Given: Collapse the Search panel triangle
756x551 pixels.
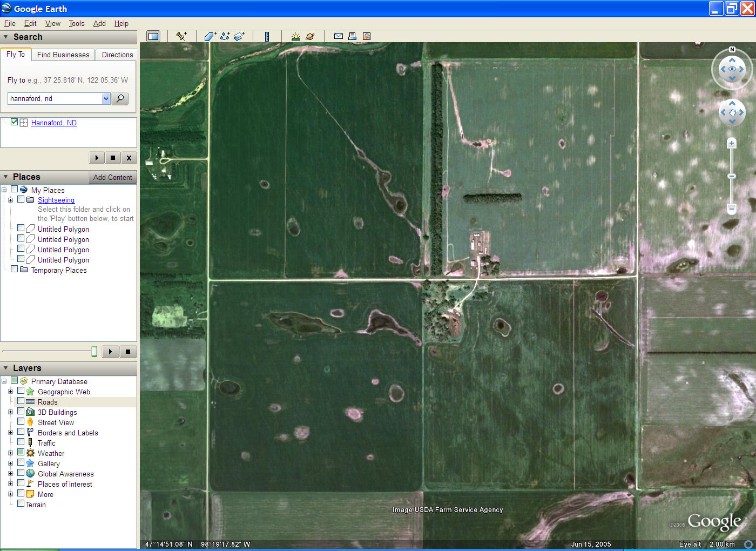Looking at the screenshot, I should click(6, 37).
